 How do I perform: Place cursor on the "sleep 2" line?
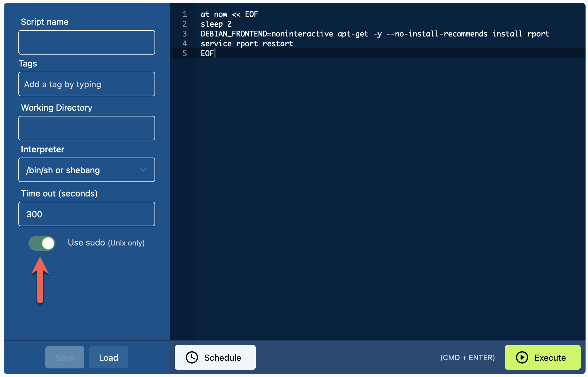tap(216, 24)
